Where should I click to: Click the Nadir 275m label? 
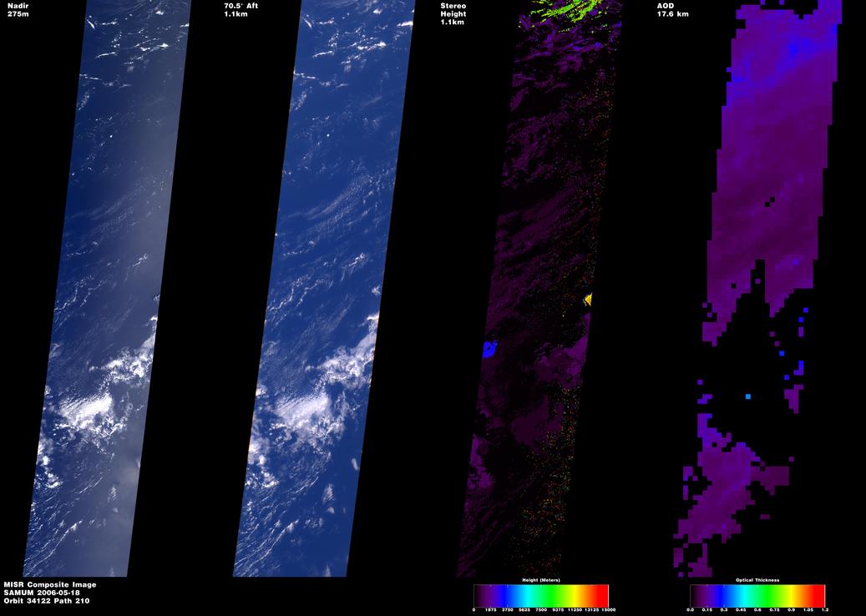(18, 10)
